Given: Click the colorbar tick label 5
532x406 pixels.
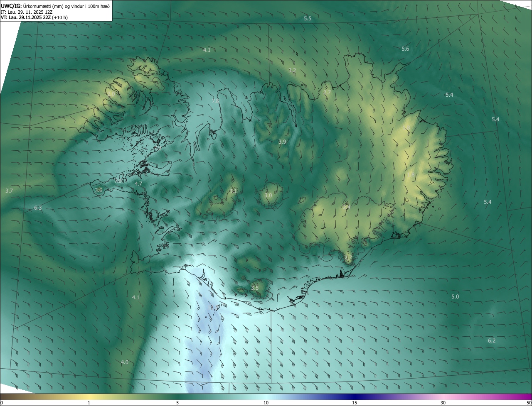Looking at the screenshot, I should [177, 403].
